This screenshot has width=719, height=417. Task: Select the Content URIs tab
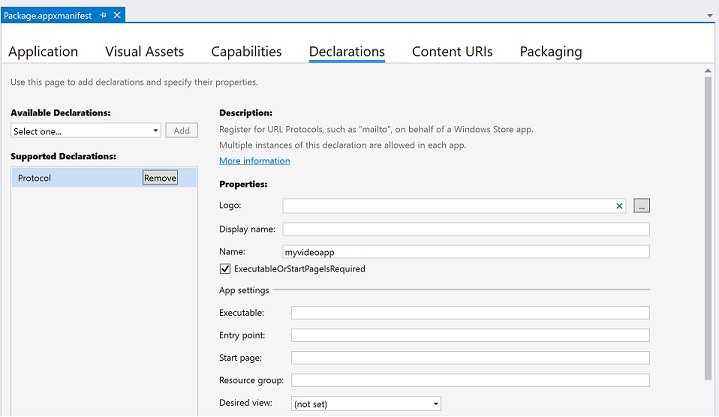(452, 52)
